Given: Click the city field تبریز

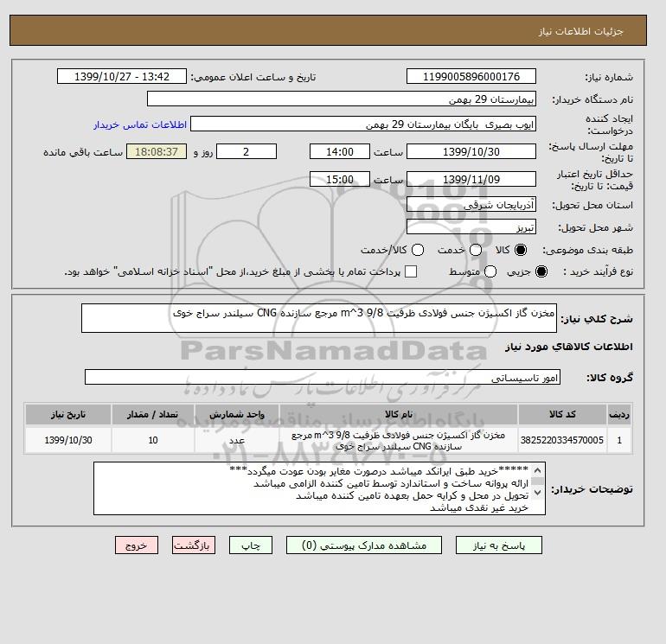Looking at the screenshot, I should (x=471, y=227).
